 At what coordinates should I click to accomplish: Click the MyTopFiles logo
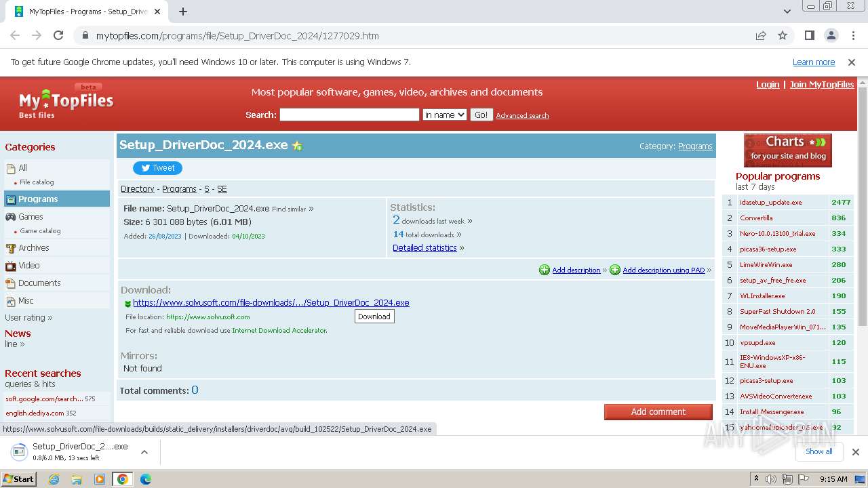pos(66,102)
